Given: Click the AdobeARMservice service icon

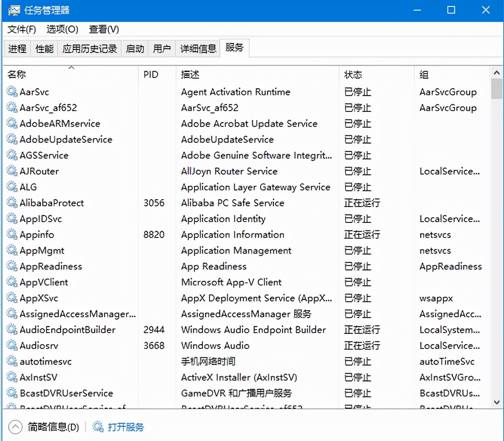Looking at the screenshot, I should coord(11,123).
